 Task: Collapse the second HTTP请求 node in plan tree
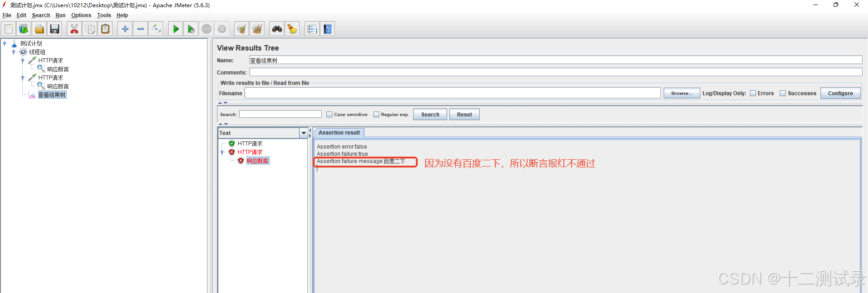coord(23,78)
